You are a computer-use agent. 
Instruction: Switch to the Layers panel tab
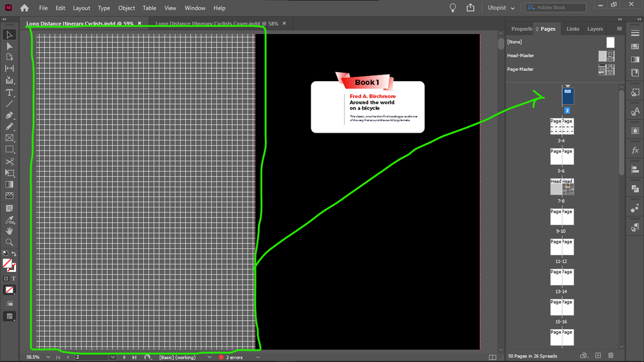[x=595, y=29]
